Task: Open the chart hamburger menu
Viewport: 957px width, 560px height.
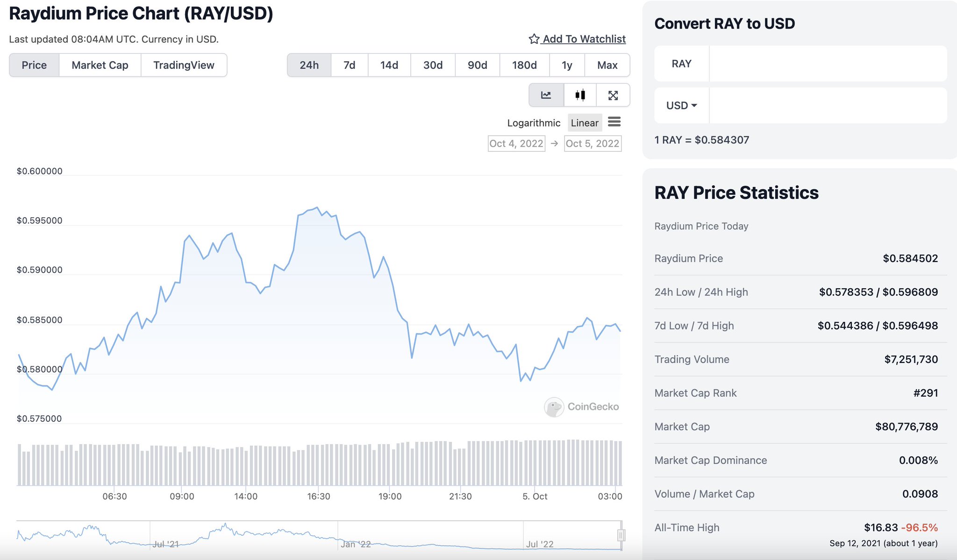Action: (614, 122)
